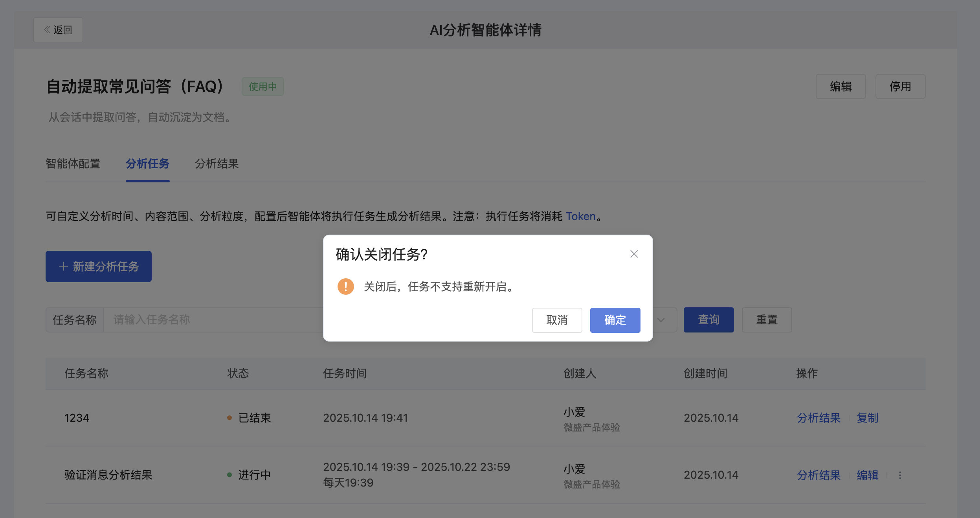The width and height of the screenshot is (980, 518).
Task: Click task name 1234
Action: pyautogui.click(x=77, y=418)
